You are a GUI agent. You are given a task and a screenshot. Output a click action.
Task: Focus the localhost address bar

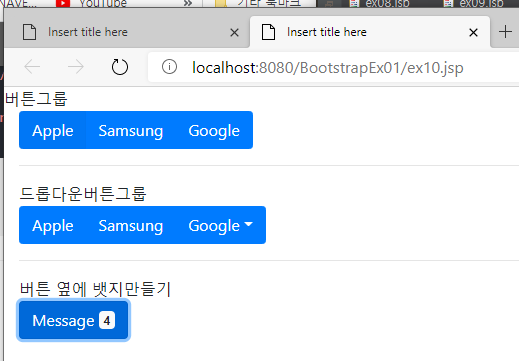(x=333, y=67)
